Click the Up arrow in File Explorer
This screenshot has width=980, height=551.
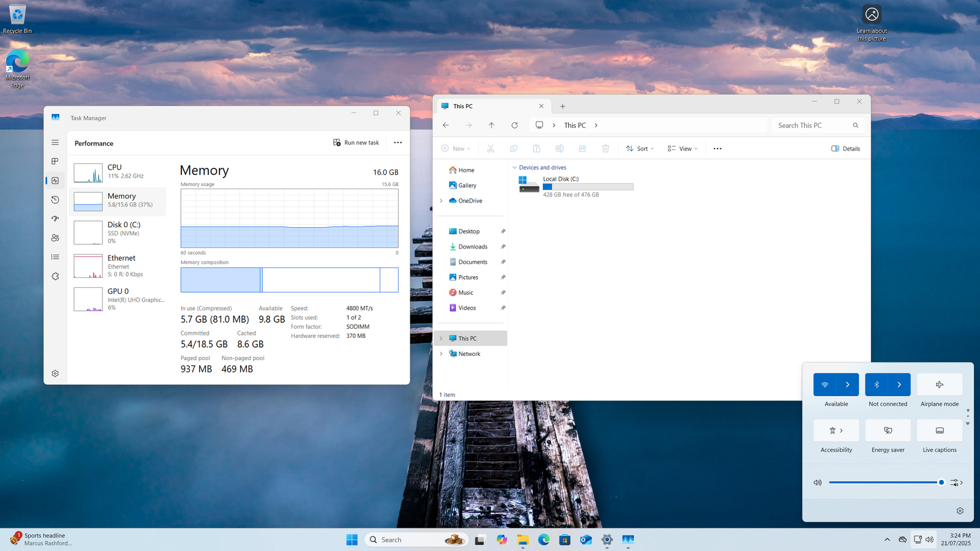click(491, 126)
